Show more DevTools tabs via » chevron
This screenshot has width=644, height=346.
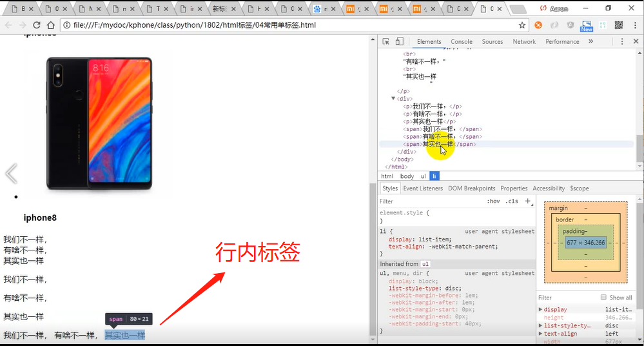click(x=590, y=41)
